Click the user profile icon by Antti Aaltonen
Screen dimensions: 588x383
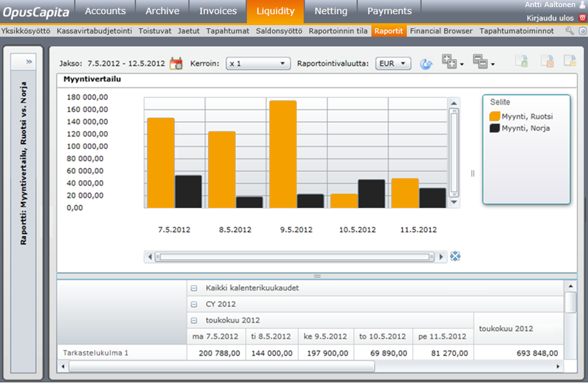coord(582,4)
